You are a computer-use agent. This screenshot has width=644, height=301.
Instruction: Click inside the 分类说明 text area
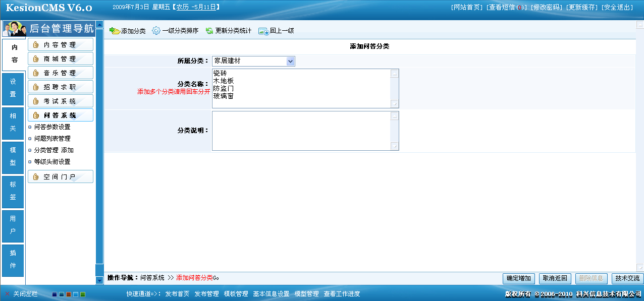[x=301, y=131]
